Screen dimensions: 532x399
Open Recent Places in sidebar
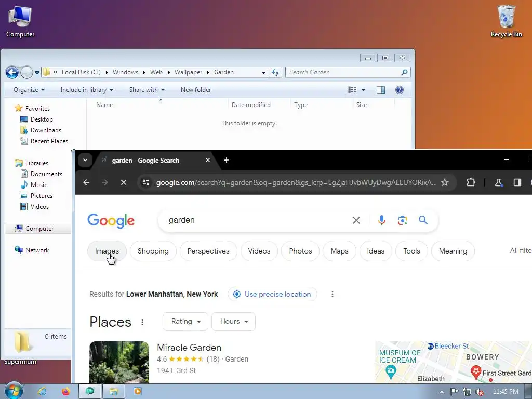click(x=44, y=141)
